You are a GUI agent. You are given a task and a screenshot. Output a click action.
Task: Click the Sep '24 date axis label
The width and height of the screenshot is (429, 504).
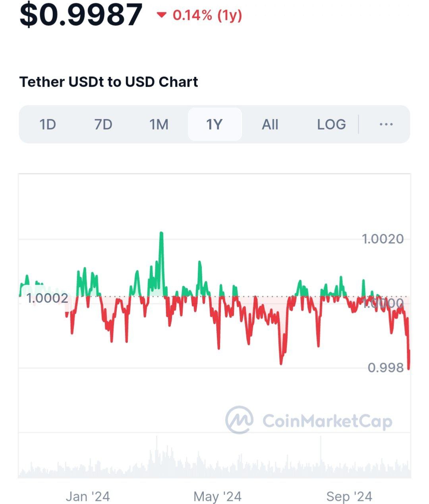tap(349, 496)
